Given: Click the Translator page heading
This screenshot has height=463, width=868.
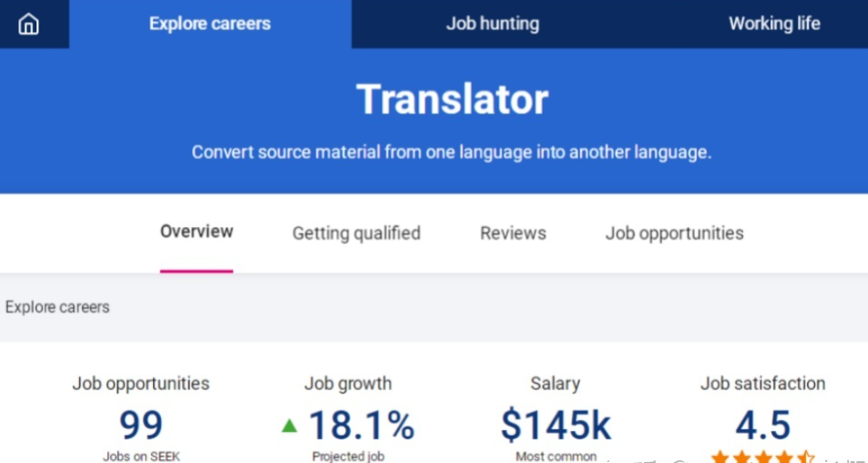Looking at the screenshot, I should pyautogui.click(x=452, y=99).
